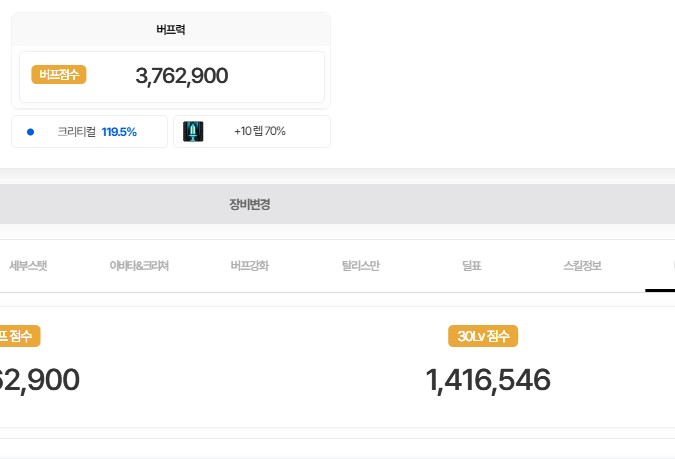The image size is (675, 459).
Task: Click the partially visible orange 점수 badge
Action: (18, 337)
